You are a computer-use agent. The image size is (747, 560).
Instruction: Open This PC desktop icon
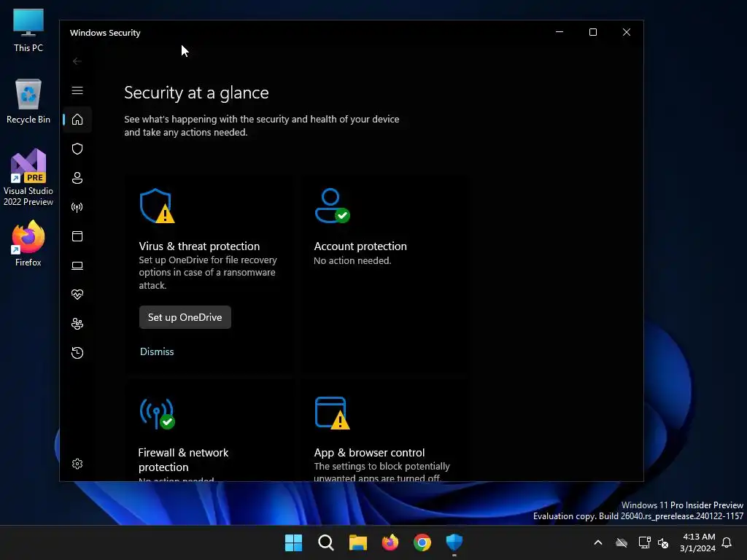point(28,30)
